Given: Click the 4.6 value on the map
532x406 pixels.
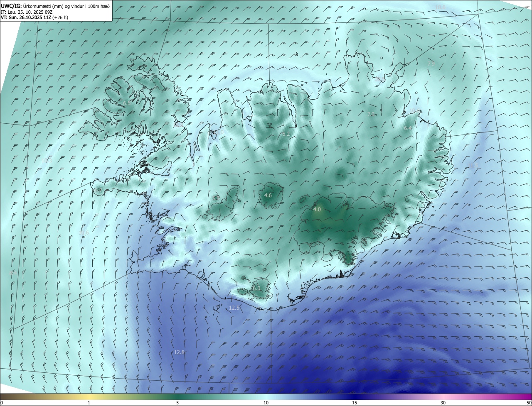Looking at the screenshot, I should (268, 195).
